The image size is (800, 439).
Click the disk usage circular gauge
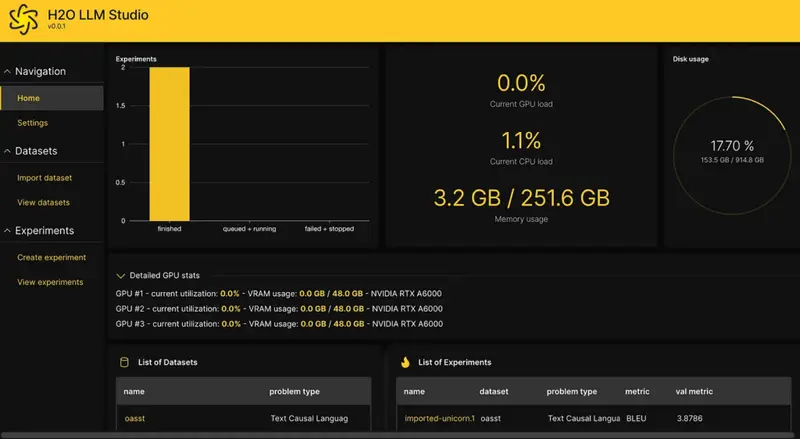pyautogui.click(x=732, y=155)
